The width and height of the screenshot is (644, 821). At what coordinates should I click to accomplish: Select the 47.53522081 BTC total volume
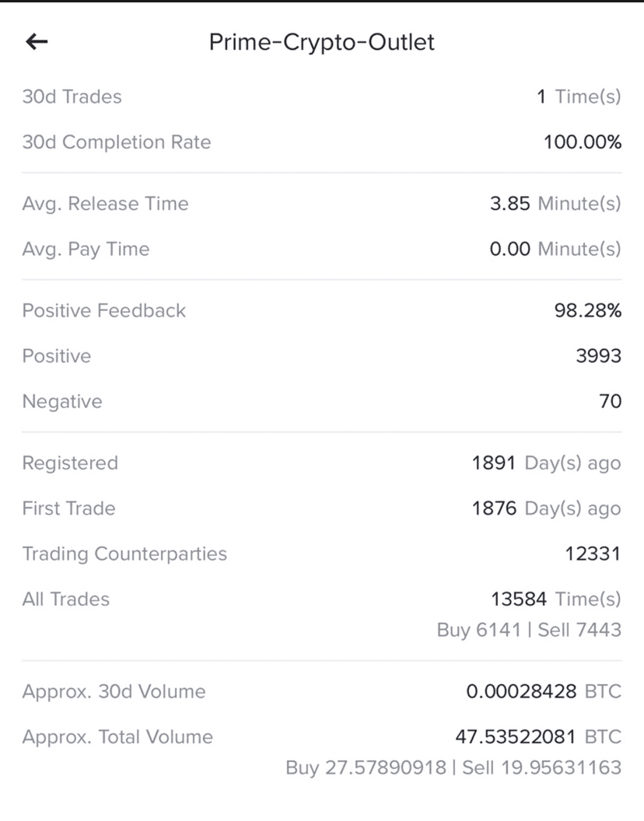click(538, 737)
